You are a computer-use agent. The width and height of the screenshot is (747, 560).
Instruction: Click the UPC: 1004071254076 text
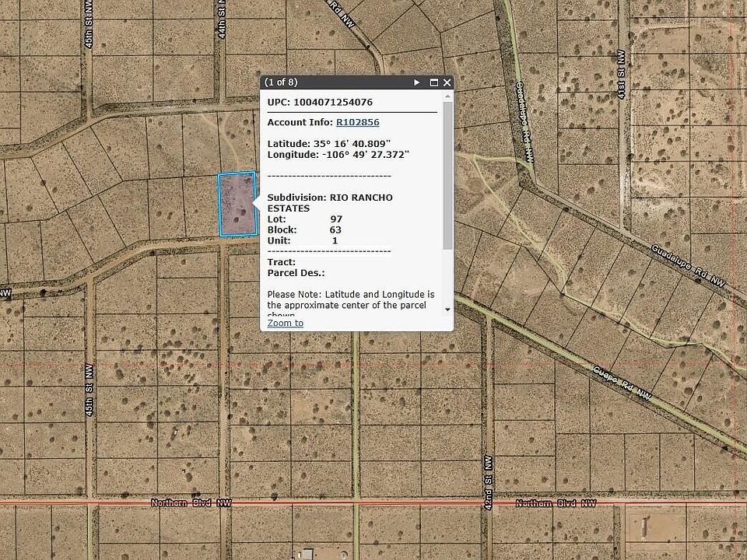tap(320, 102)
